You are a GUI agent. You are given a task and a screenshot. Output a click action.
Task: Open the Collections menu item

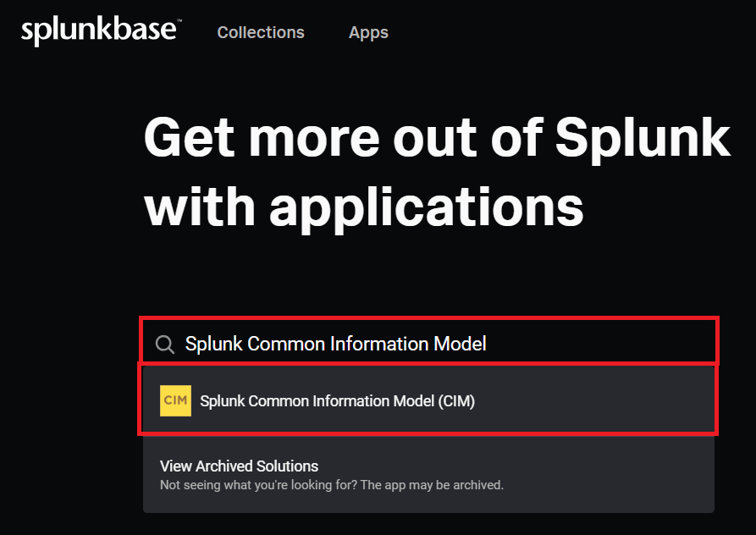(261, 32)
